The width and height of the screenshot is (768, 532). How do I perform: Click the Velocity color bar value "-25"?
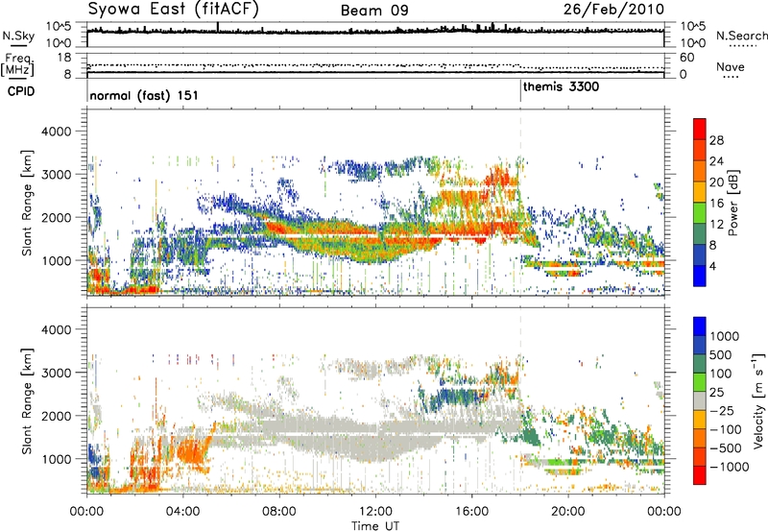click(x=722, y=411)
